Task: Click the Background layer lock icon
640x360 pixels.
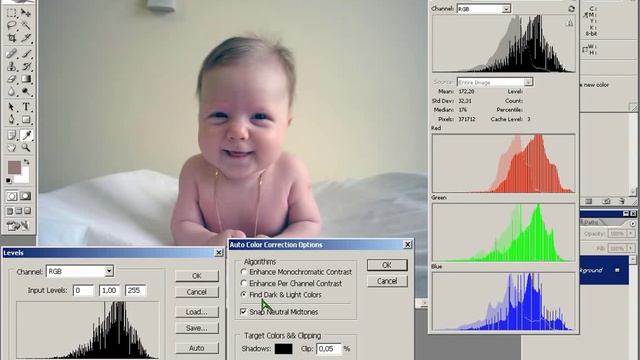Action: click(617, 270)
